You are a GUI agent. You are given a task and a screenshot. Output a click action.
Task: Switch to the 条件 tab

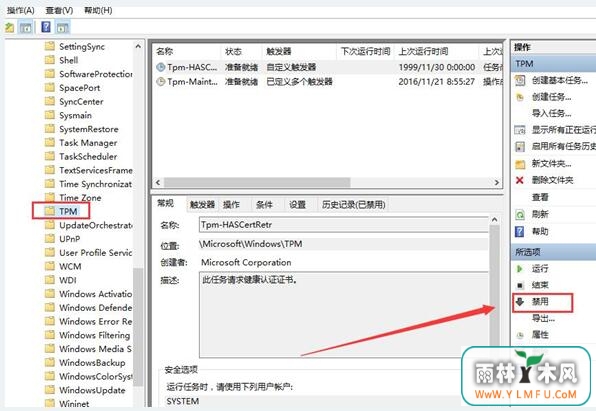264,205
